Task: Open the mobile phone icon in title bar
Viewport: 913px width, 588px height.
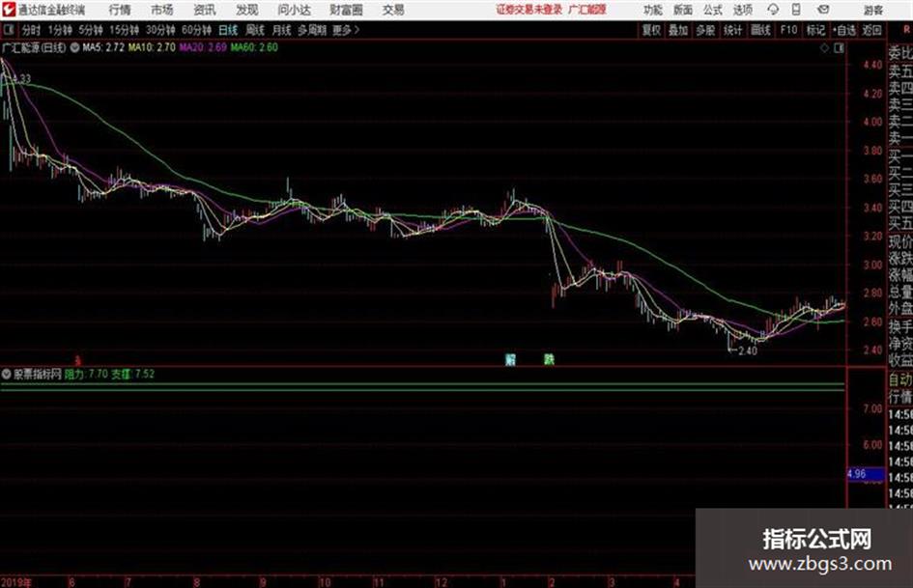Action: (x=796, y=10)
